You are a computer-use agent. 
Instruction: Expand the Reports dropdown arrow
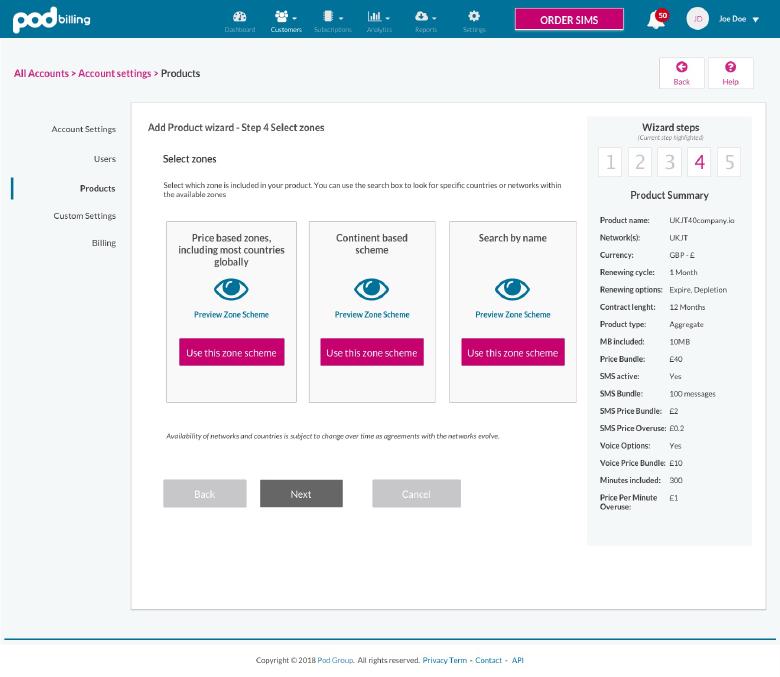coord(434,18)
